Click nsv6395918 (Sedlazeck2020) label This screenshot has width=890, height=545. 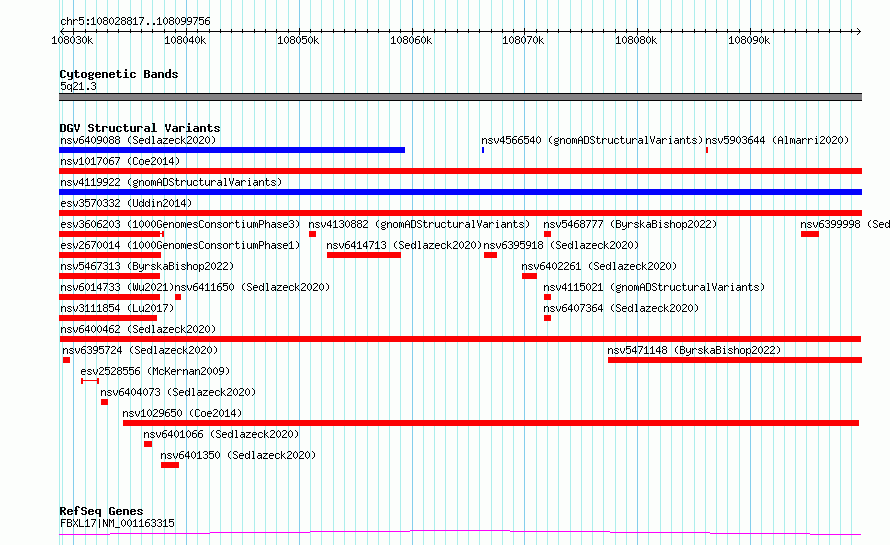point(561,245)
